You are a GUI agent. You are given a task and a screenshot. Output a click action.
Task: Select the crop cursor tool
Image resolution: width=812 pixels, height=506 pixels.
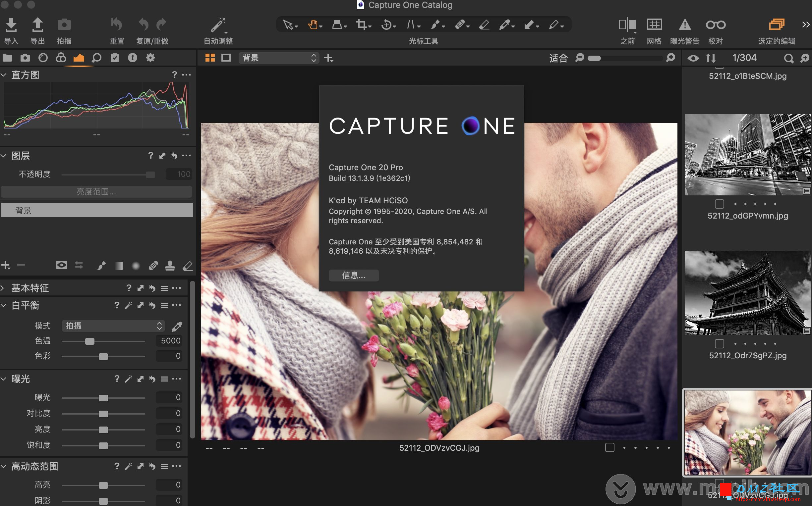coord(362,25)
